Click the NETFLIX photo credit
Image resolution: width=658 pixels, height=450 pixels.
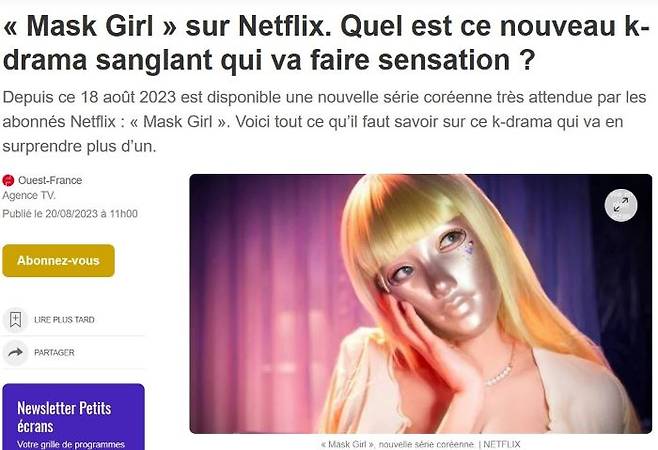click(502, 444)
